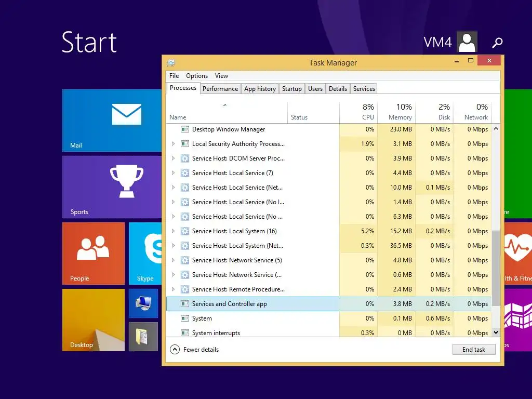Sort by the Status column header
Image resolution: width=532 pixels, height=399 pixels.
pyautogui.click(x=313, y=112)
